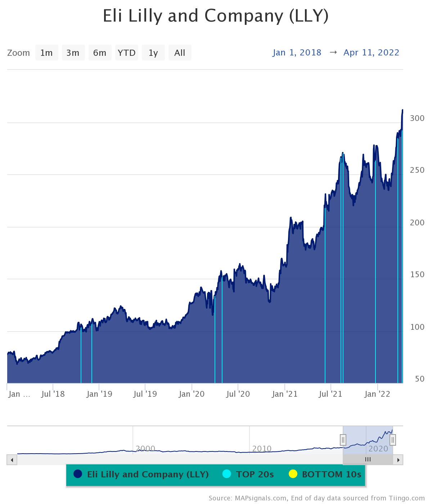432x504 pixels.
Task: Edit the Jan 1, 2018 start date
Action: pyautogui.click(x=297, y=53)
